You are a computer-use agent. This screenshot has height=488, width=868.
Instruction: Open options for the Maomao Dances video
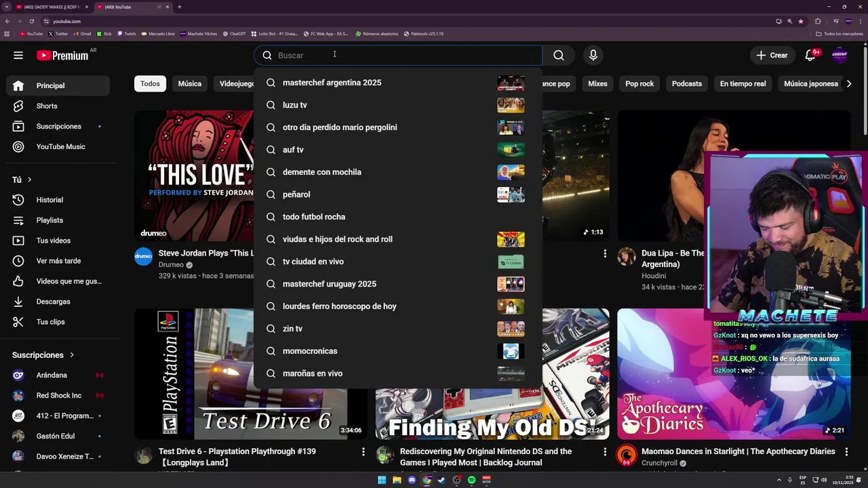point(846,451)
